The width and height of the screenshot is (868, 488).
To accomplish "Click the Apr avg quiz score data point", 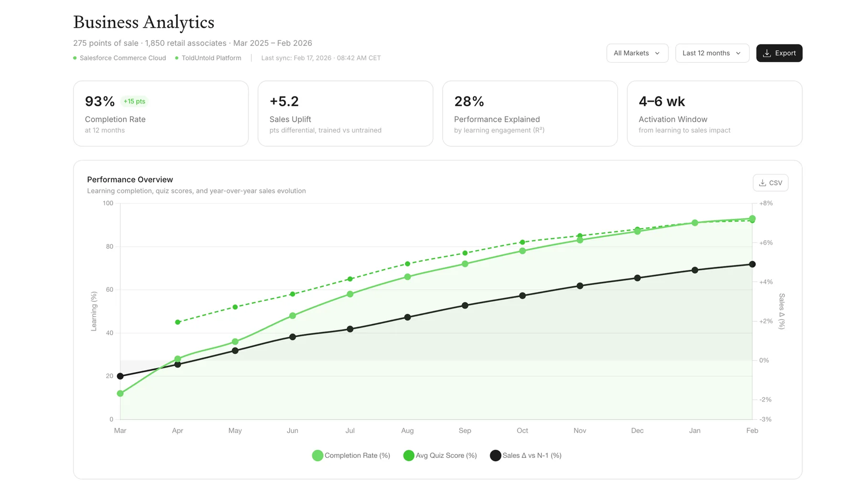I will 178,322.
